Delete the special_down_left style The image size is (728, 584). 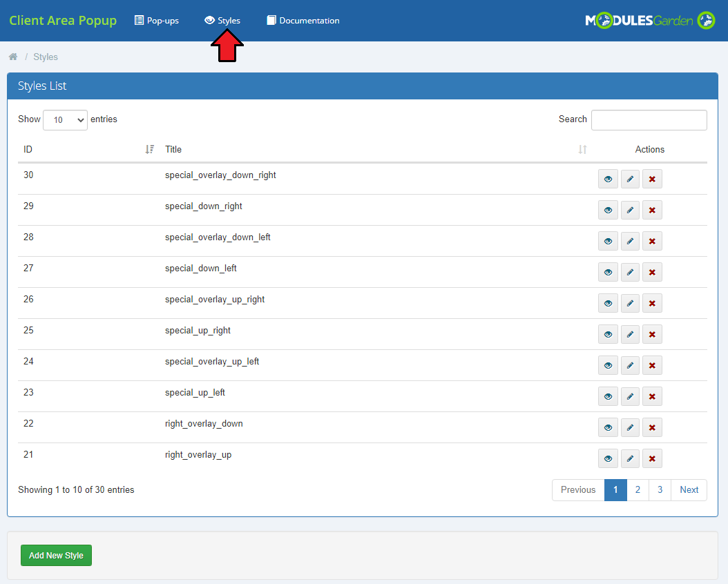[x=652, y=272]
